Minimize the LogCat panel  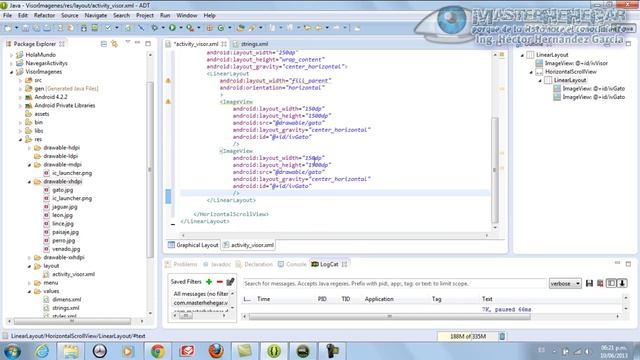(617, 263)
